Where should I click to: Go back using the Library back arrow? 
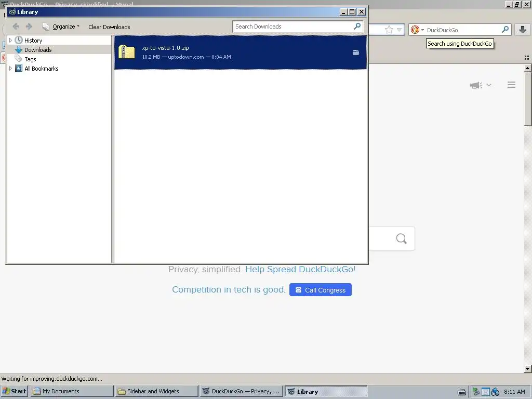pos(16,26)
